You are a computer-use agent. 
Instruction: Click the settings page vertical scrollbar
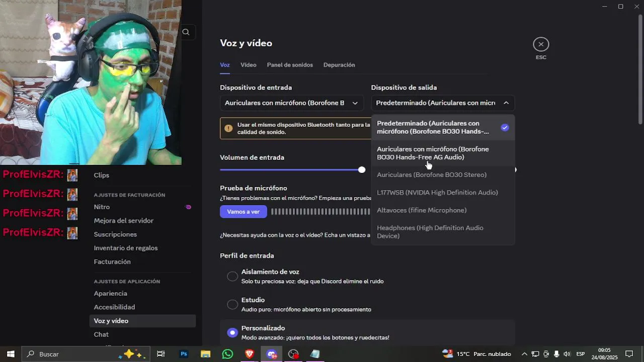pyautogui.click(x=640, y=69)
